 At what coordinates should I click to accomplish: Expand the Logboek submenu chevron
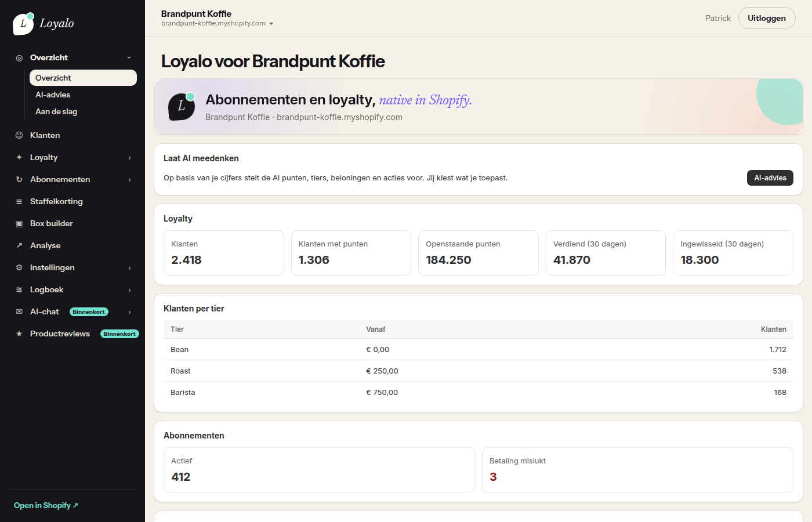tap(129, 290)
